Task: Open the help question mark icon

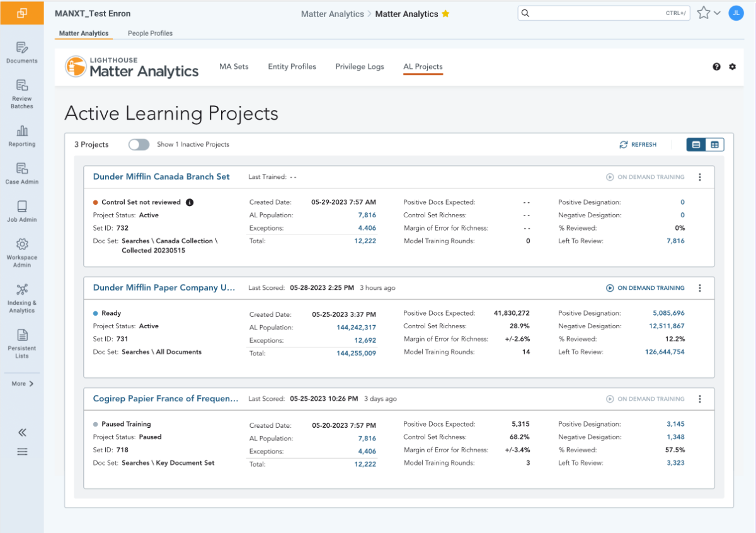Action: pyautogui.click(x=716, y=67)
